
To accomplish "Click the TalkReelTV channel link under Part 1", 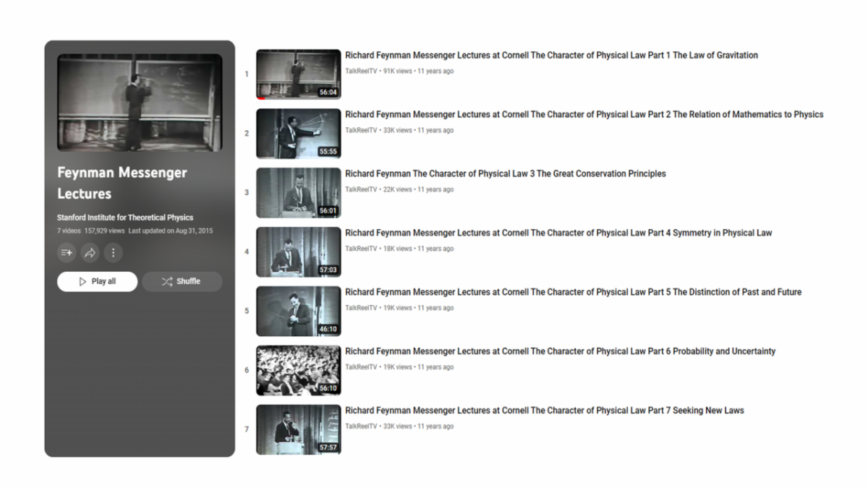I will coord(360,71).
